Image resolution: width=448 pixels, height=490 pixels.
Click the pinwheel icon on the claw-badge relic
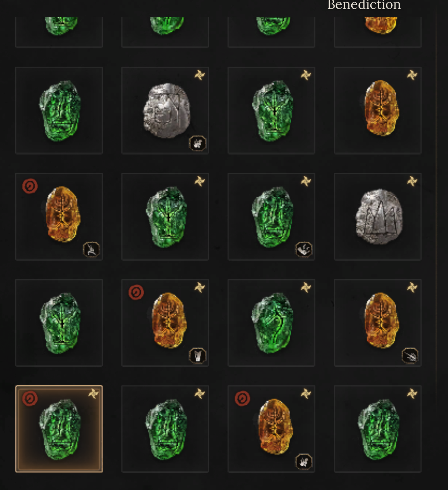[x=412, y=287]
